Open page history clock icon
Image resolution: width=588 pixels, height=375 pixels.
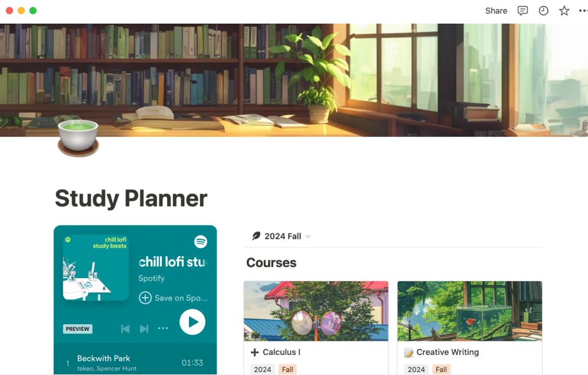coord(543,11)
